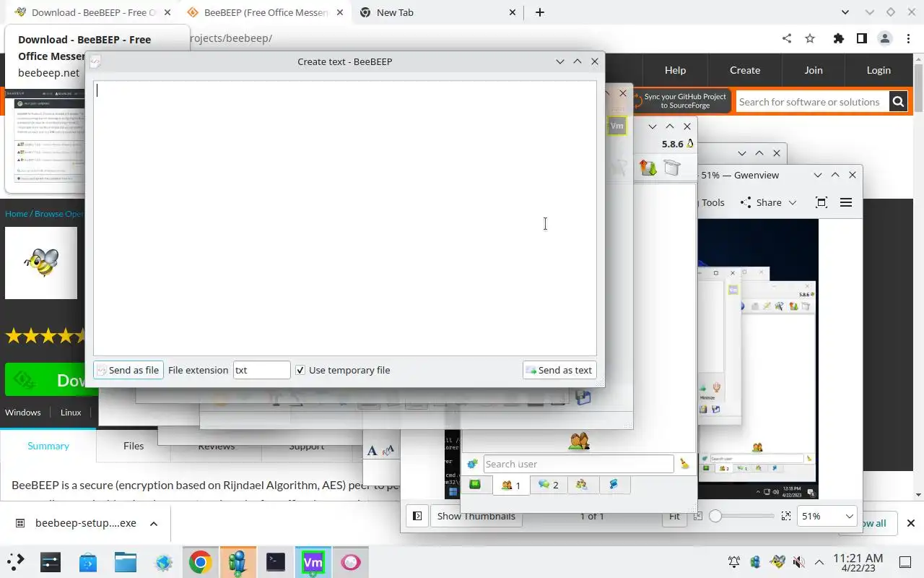Screen dimensions: 924x578
Task: Toggle the Chrome side panel icon
Action: pos(861,38)
